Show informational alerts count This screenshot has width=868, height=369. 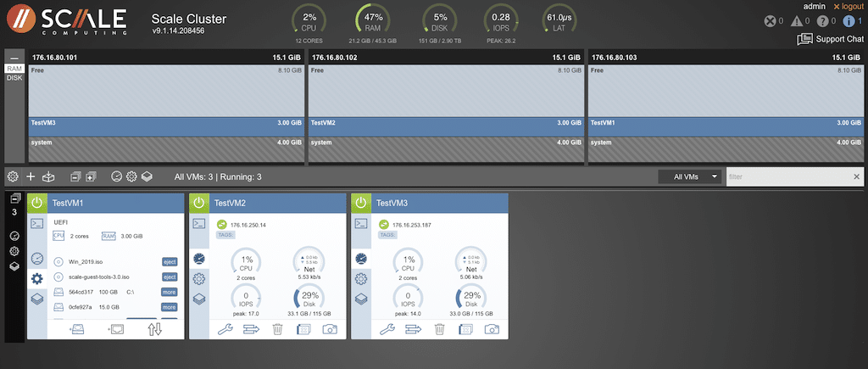click(x=853, y=21)
